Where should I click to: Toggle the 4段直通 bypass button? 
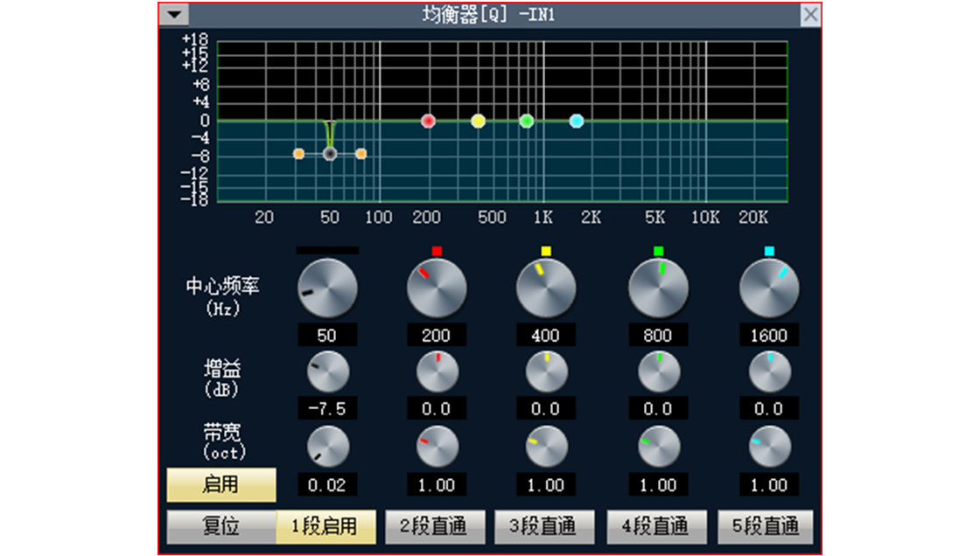[x=655, y=527]
